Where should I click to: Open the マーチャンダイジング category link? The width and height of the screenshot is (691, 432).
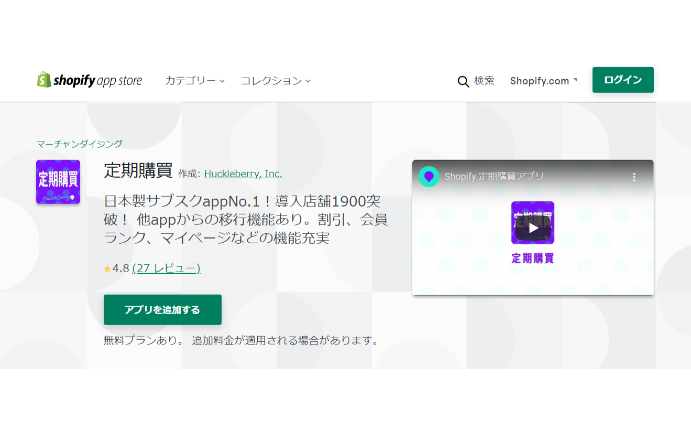pos(79,144)
